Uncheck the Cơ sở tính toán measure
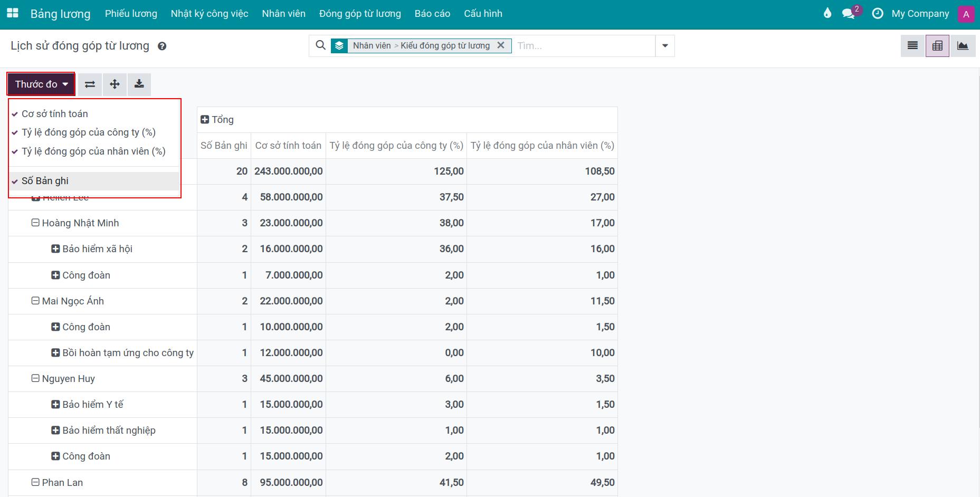 point(54,114)
